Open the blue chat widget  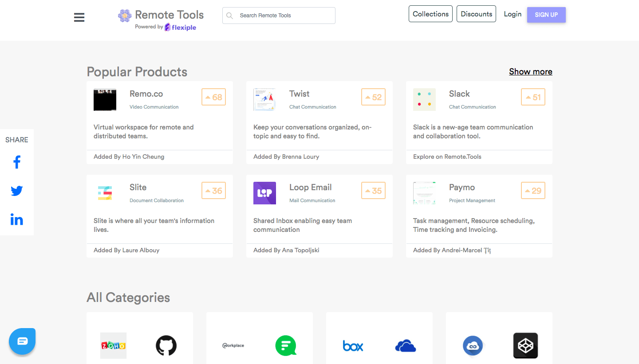click(x=22, y=341)
